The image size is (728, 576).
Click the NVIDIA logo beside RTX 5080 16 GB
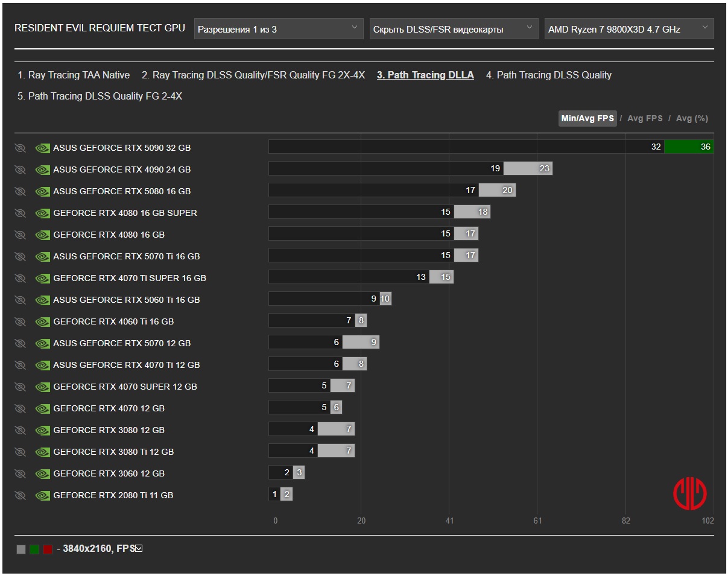(42, 191)
